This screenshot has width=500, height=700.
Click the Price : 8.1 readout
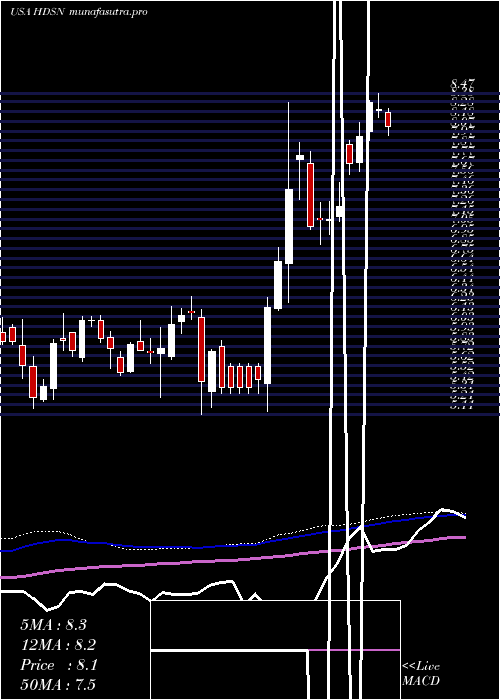58,665
